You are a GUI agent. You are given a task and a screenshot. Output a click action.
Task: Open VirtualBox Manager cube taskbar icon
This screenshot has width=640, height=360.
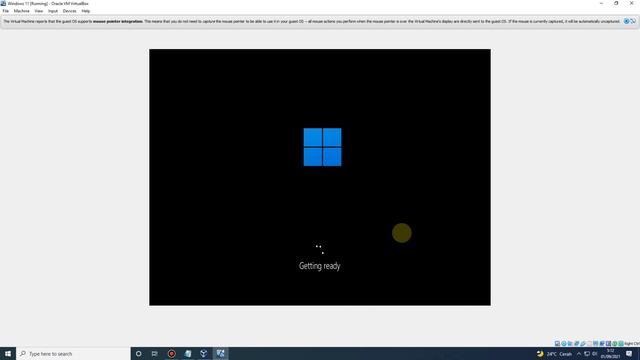click(x=204, y=353)
